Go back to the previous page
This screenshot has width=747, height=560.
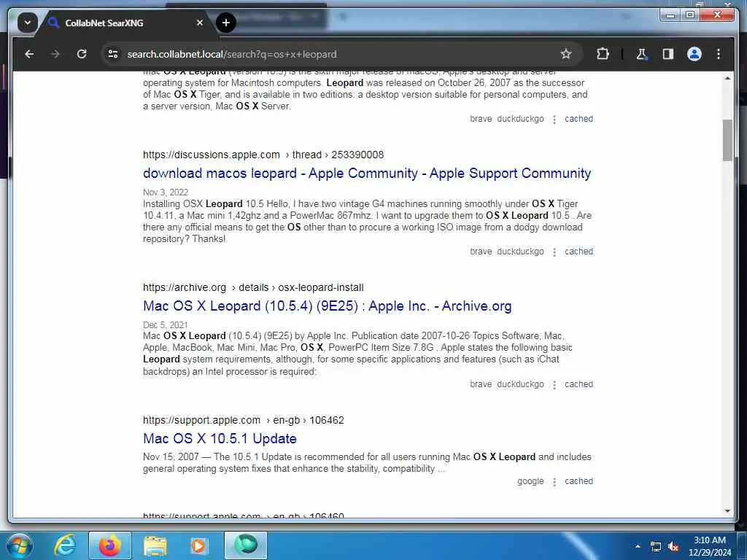(x=29, y=54)
